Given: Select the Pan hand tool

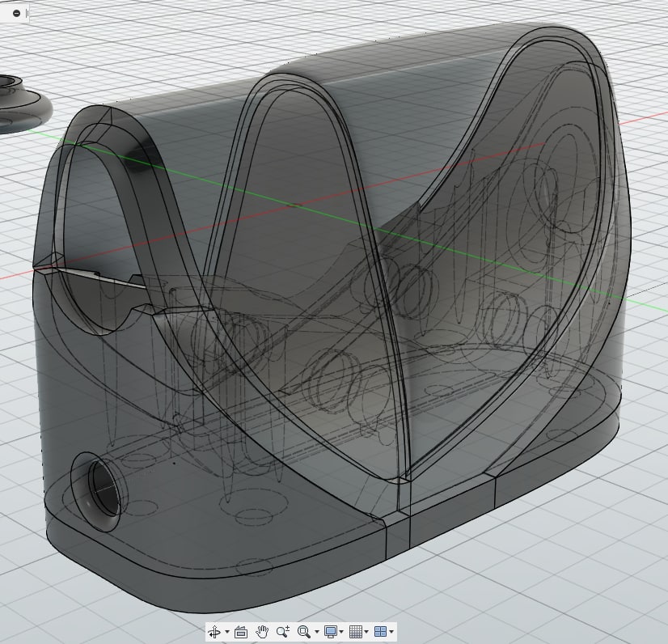Looking at the screenshot, I should point(262,632).
